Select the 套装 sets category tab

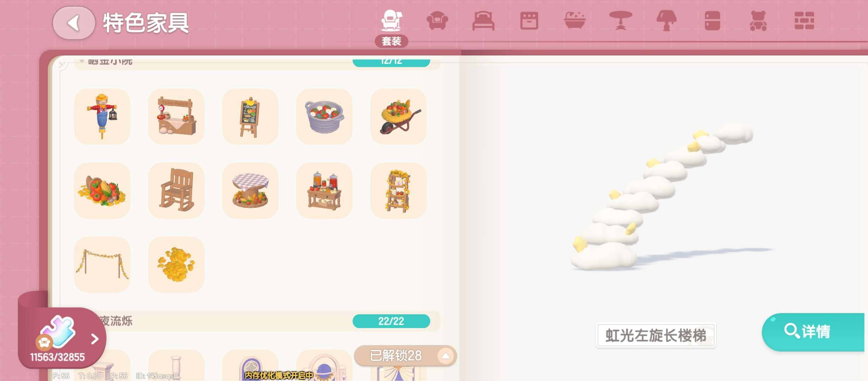coord(391,28)
